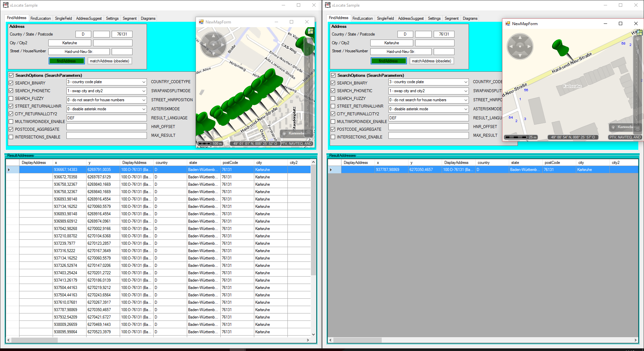Screen dimensions: 644x351
Task: Uncheck the checked STREET_RETURNALLHNR box in left window
Action: [x=11, y=106]
